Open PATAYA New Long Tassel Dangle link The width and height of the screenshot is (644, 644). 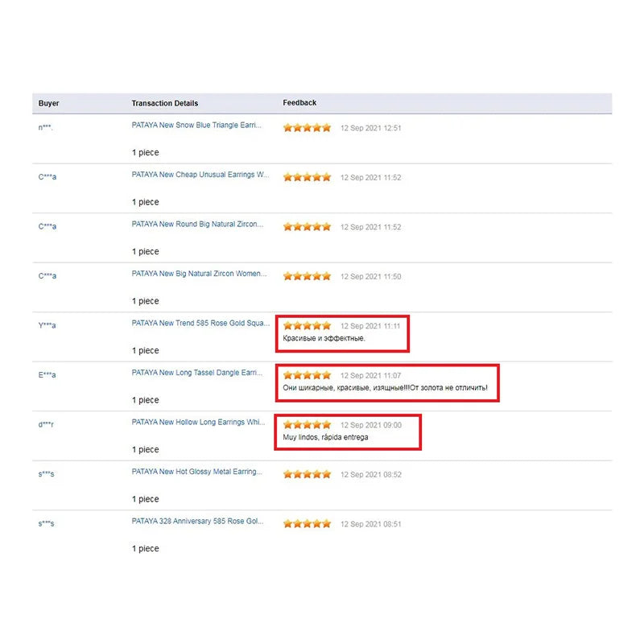196,373
